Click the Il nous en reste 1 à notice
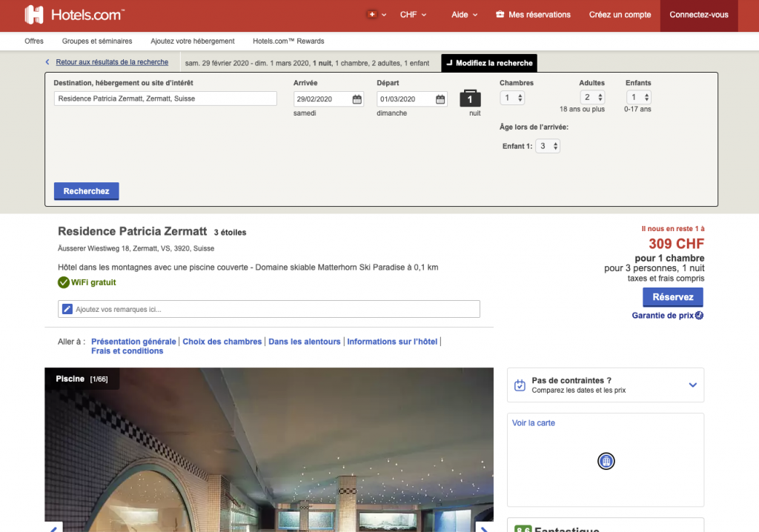This screenshot has width=759, height=532. [x=673, y=229]
